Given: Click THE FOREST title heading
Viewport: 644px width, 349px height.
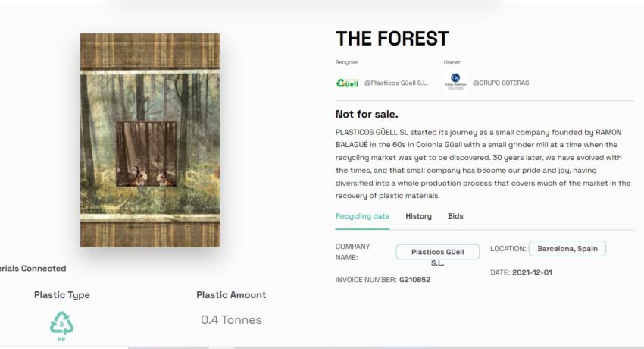Looking at the screenshot, I should tap(392, 39).
